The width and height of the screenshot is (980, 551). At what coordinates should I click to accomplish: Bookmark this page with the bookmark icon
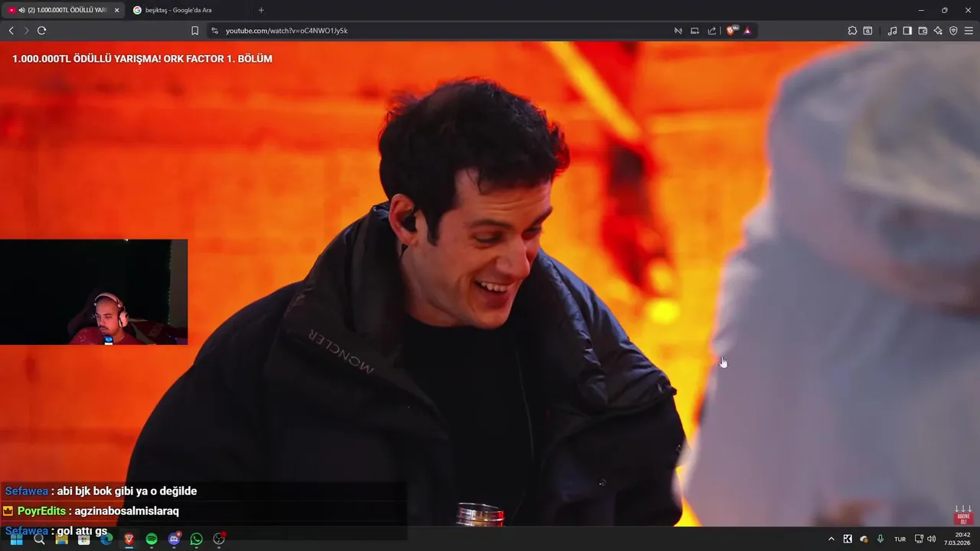click(194, 31)
